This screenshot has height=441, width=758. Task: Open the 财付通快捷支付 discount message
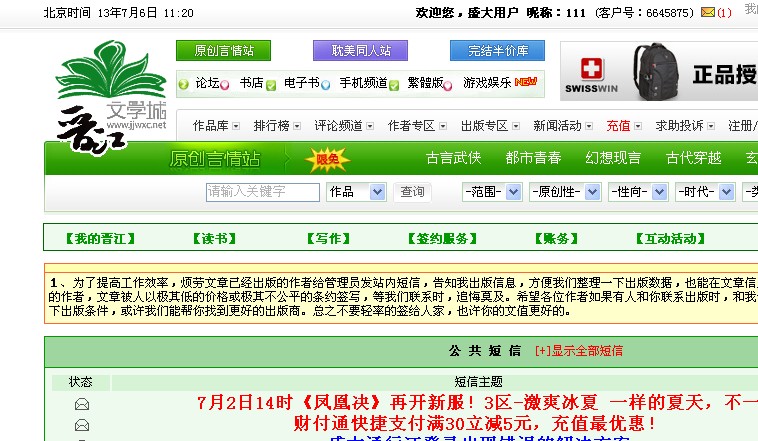pos(475,423)
